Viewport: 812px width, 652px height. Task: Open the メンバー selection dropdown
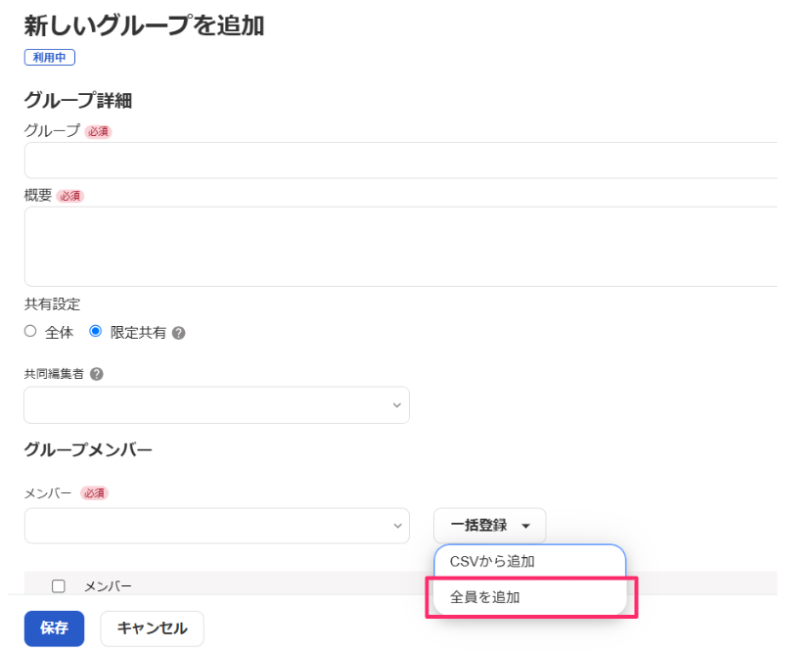coord(216,526)
